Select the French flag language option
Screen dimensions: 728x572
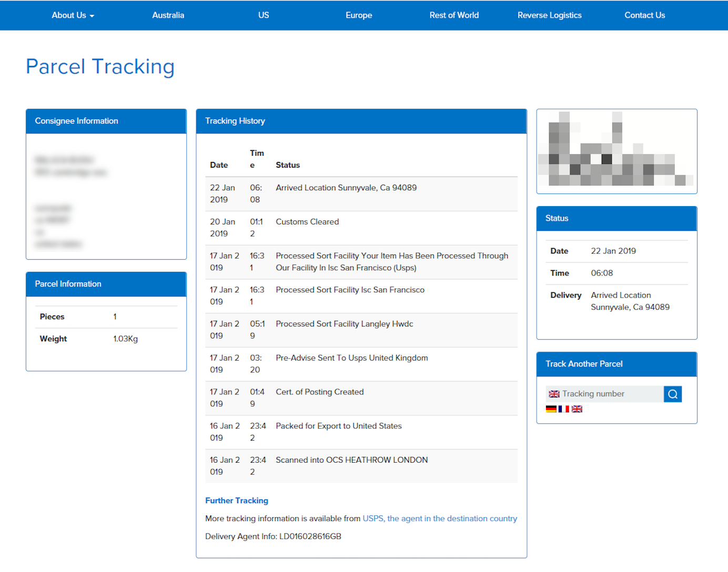click(563, 409)
